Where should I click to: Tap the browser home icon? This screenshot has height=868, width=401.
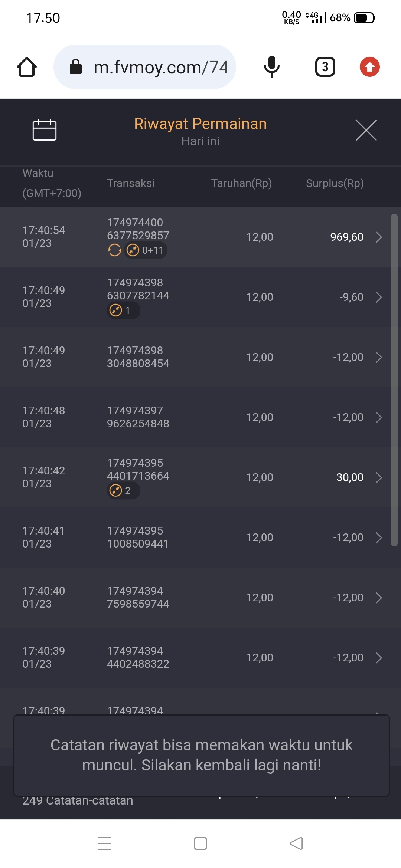[x=27, y=67]
